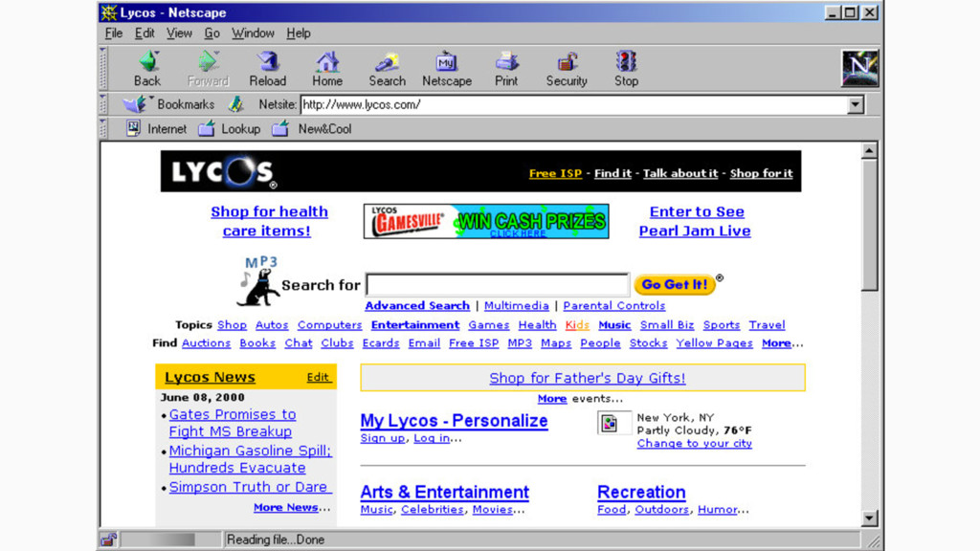
Task: Click the Talk about it header link
Action: [x=680, y=173]
